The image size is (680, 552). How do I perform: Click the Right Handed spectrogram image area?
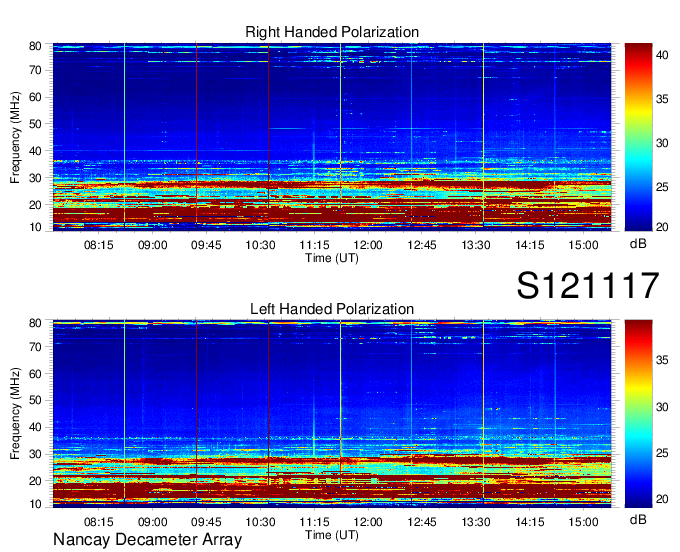point(332,137)
